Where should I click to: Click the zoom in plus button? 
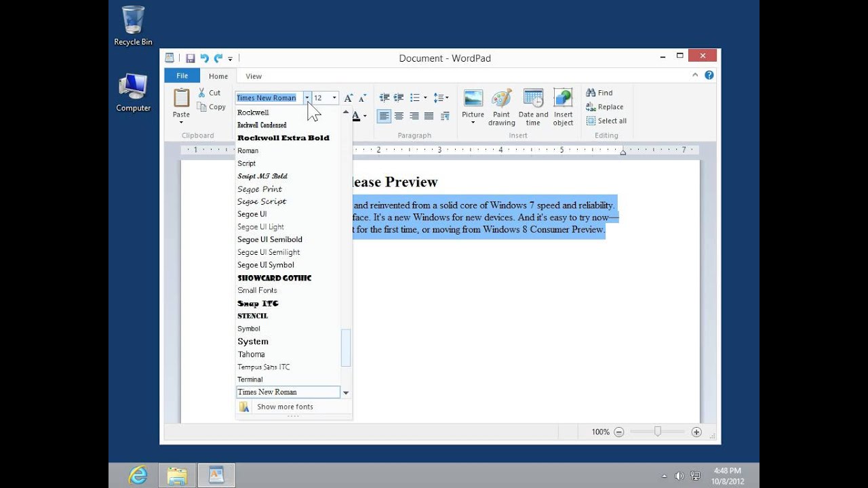[696, 432]
